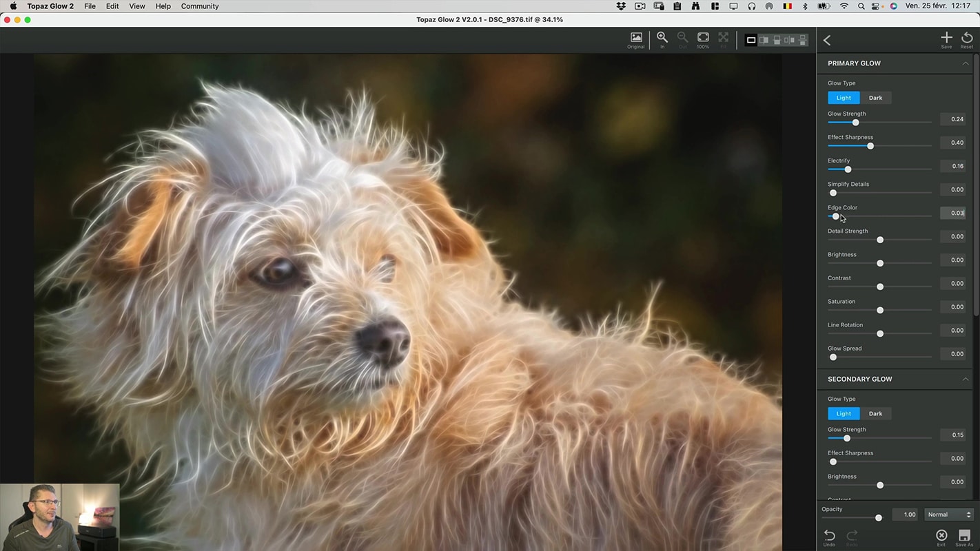Save preset with the plus icon

pos(946,40)
